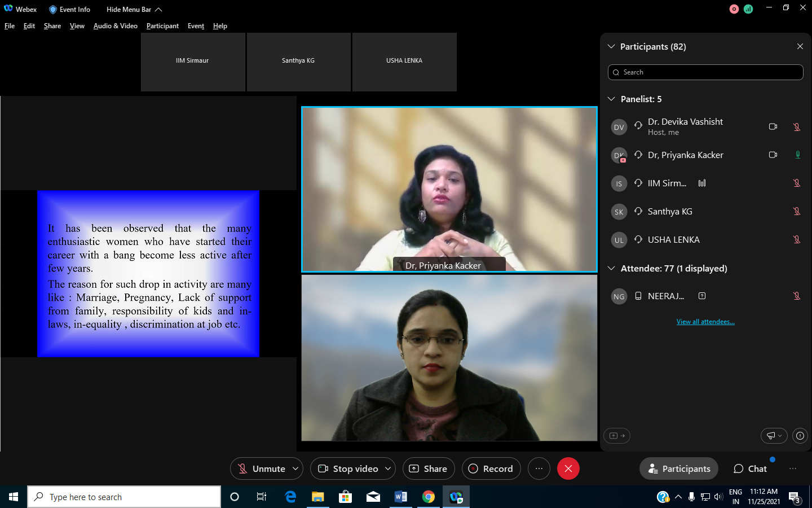Click the NG avatar of NEERAJ attendee
Image resolution: width=812 pixels, height=508 pixels.
(x=619, y=296)
